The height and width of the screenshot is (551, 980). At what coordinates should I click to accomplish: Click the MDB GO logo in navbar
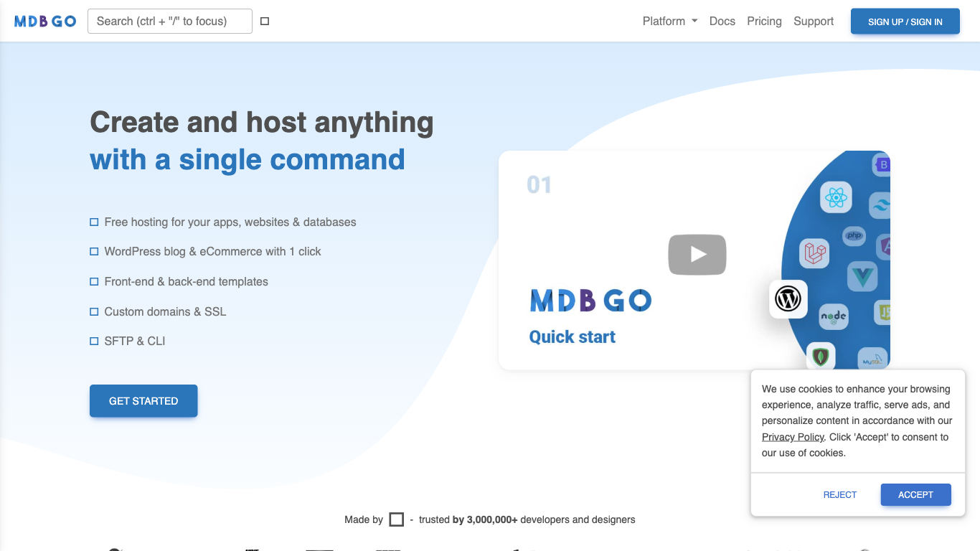click(45, 22)
